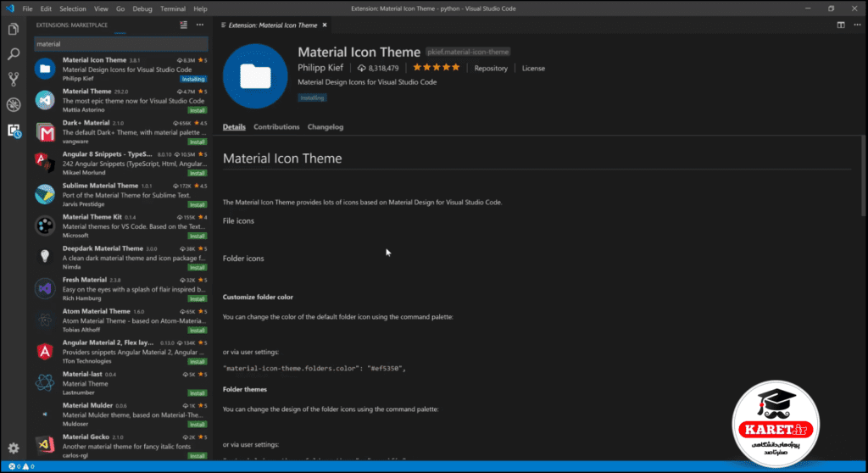
Task: Select Angular 8 Snippets extension icon
Action: pyautogui.click(x=45, y=163)
